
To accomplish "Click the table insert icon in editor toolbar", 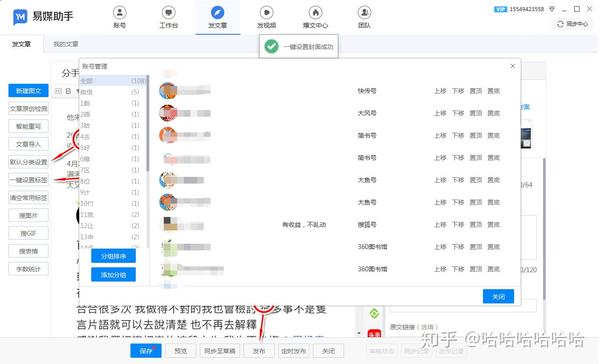I will coord(58,91).
